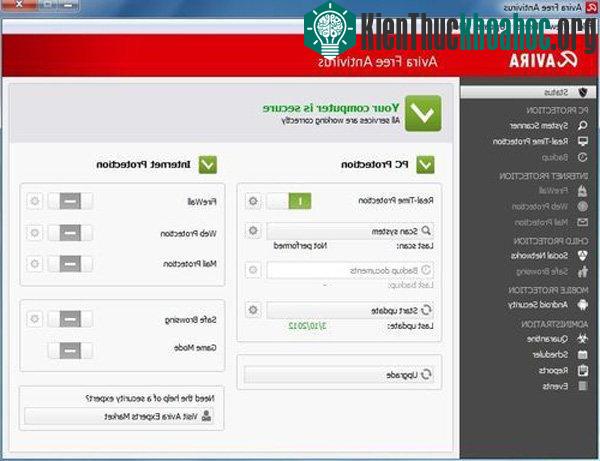Viewport: 600px width, 461px height.
Task: Click the Start update button
Action: click(350, 310)
